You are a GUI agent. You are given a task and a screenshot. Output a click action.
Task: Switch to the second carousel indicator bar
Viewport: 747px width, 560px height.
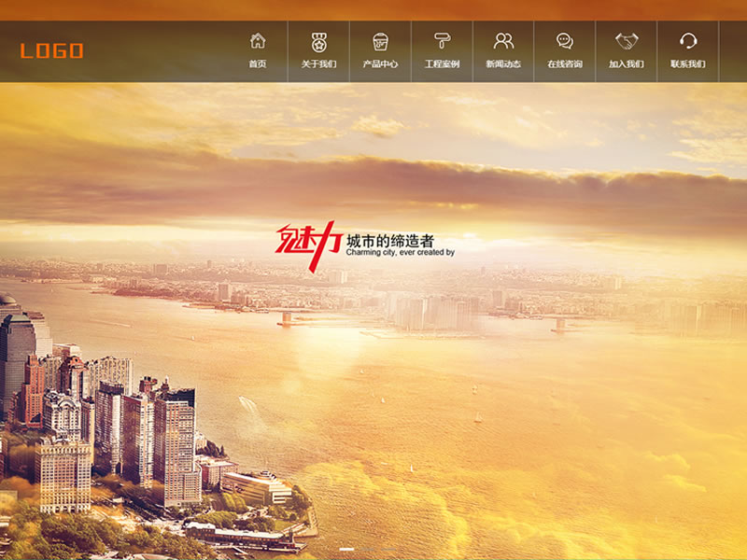click(367, 549)
